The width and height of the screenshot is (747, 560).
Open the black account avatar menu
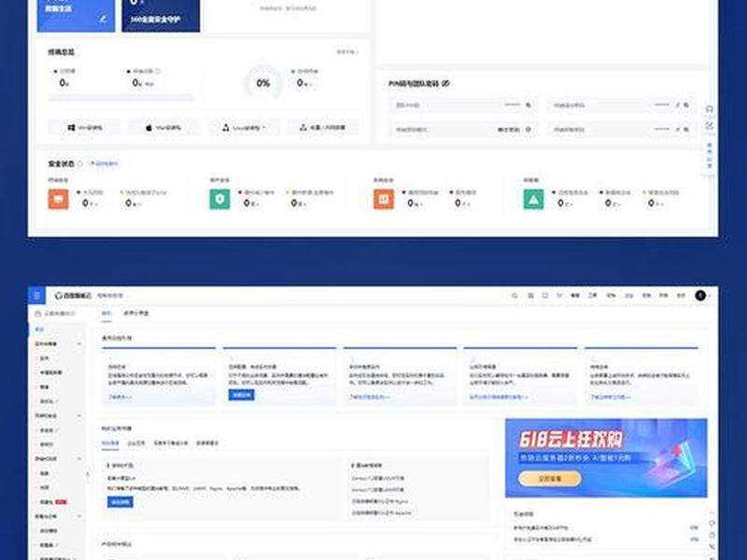point(700,296)
